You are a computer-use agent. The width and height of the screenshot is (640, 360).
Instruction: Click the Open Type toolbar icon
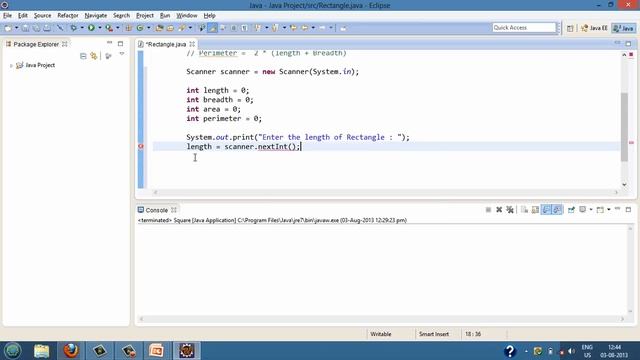(159, 28)
